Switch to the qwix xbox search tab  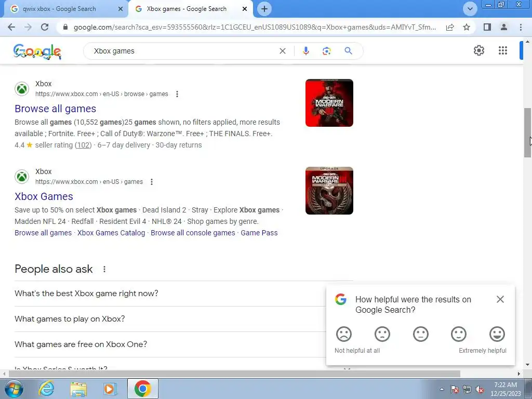pyautogui.click(x=59, y=9)
